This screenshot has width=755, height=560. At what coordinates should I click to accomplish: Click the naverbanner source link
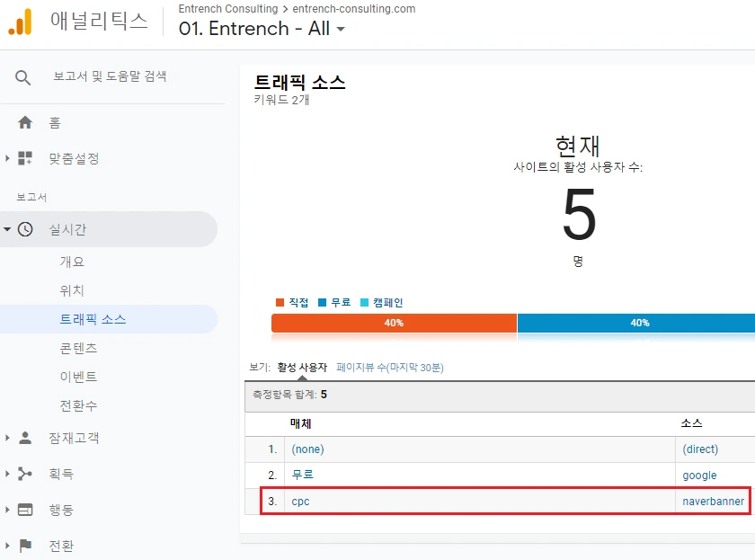(713, 501)
